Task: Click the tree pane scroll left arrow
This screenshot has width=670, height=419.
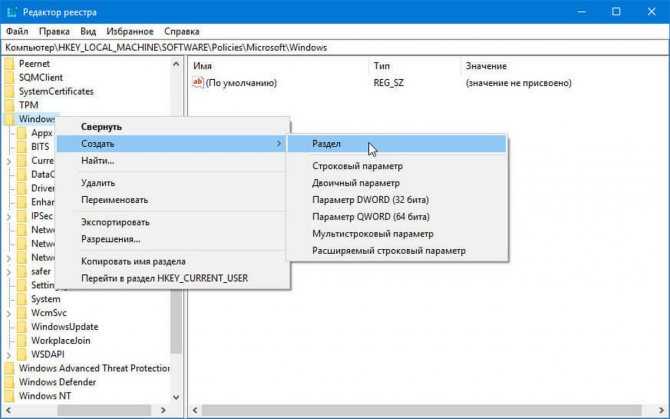Action: (x=8, y=410)
